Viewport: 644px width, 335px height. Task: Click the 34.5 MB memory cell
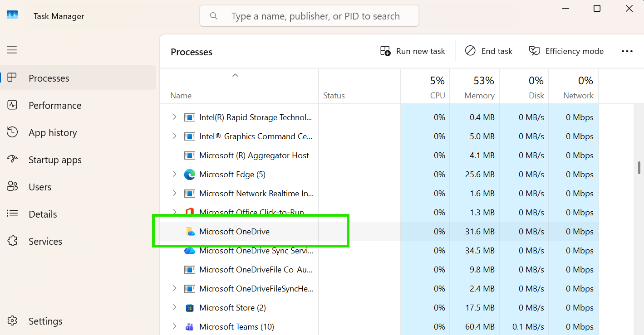(x=475, y=251)
